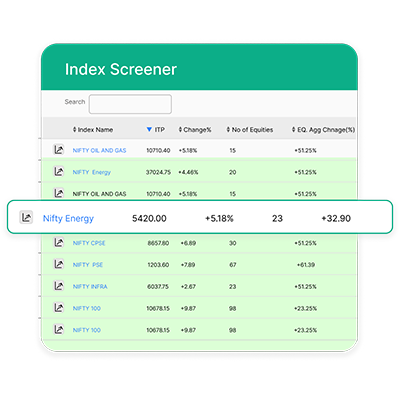Select the ITP value 1203.60

(158, 265)
